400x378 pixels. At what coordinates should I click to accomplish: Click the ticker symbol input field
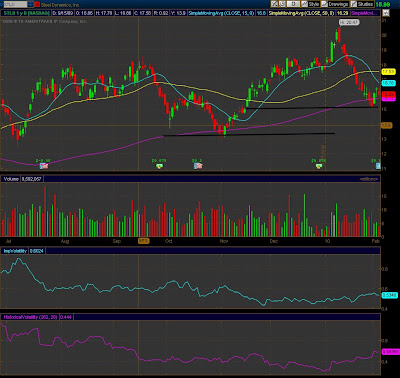tap(14, 4)
